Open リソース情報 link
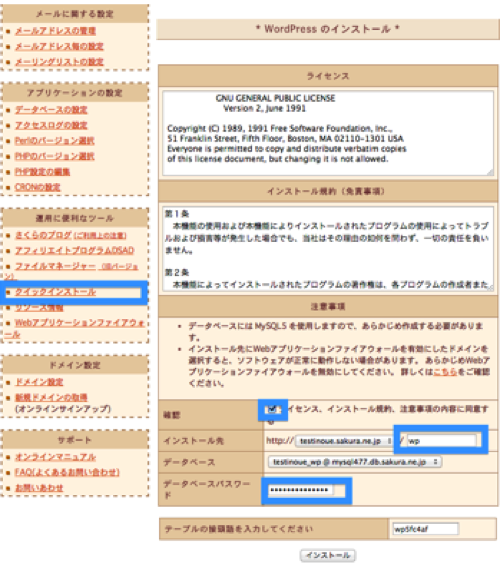500x571 pixels. 39,308
